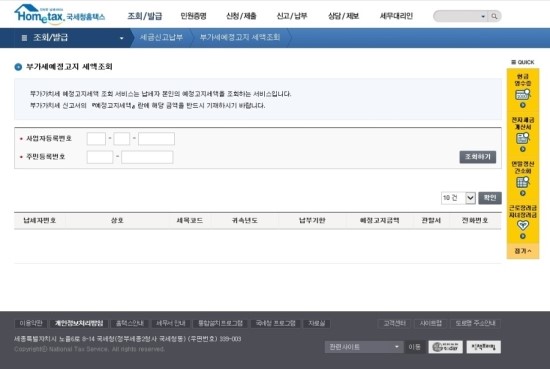Click the 조회하기 button
This screenshot has height=369, width=550.
click(478, 157)
